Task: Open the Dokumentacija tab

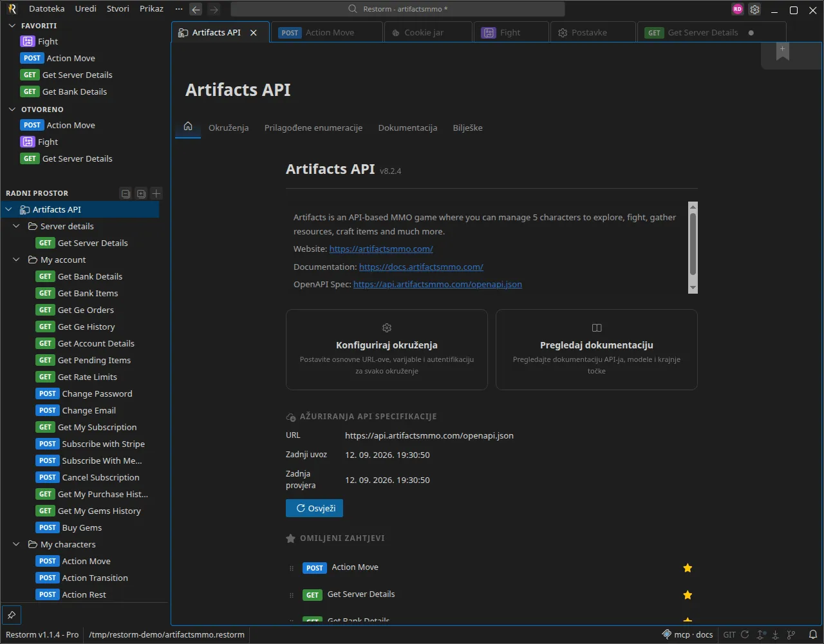Action: 407,128
